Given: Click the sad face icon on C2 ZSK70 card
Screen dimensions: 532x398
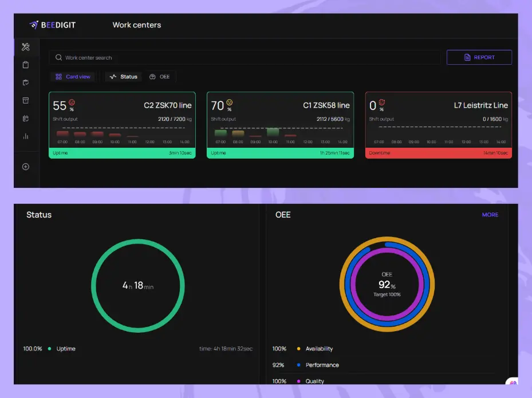Looking at the screenshot, I should point(72,102).
